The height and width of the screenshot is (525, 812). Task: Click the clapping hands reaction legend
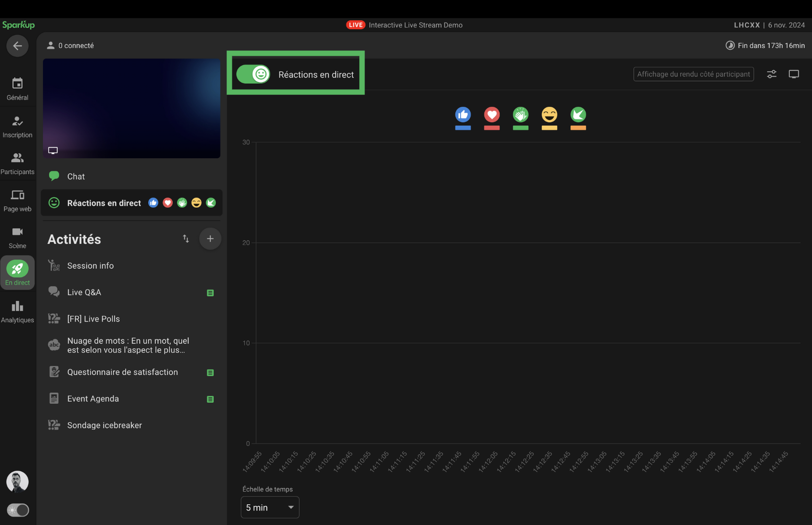click(x=520, y=115)
